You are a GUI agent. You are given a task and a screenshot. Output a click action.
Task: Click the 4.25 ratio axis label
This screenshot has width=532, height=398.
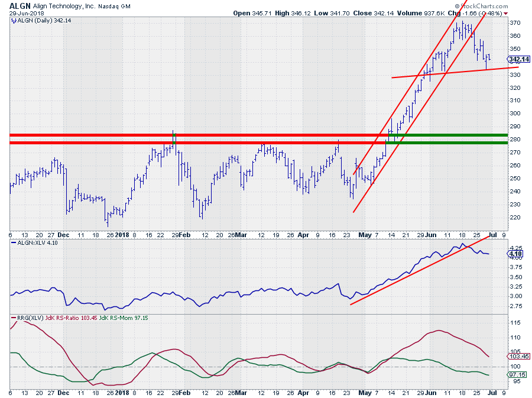516,248
